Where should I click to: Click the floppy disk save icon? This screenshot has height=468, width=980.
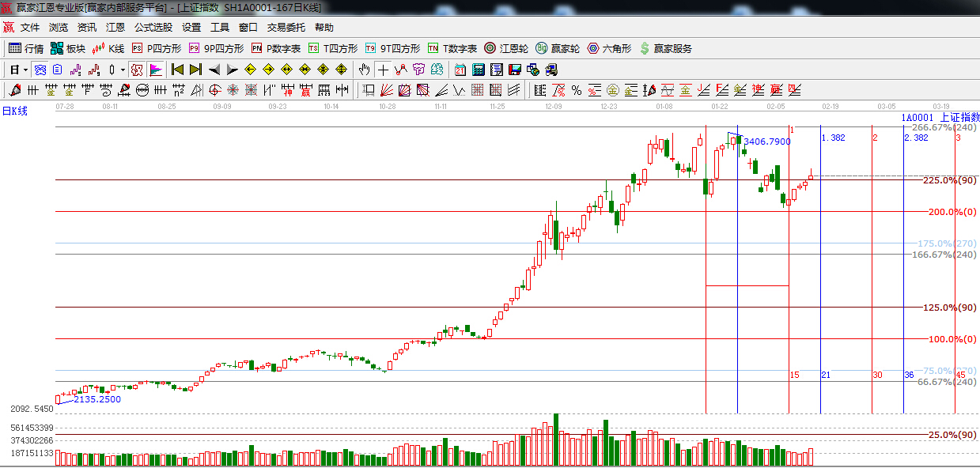[x=515, y=70]
